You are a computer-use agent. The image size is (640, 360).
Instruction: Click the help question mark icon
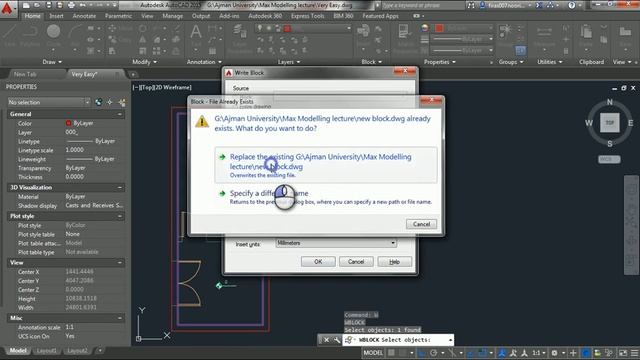pos(571,5)
